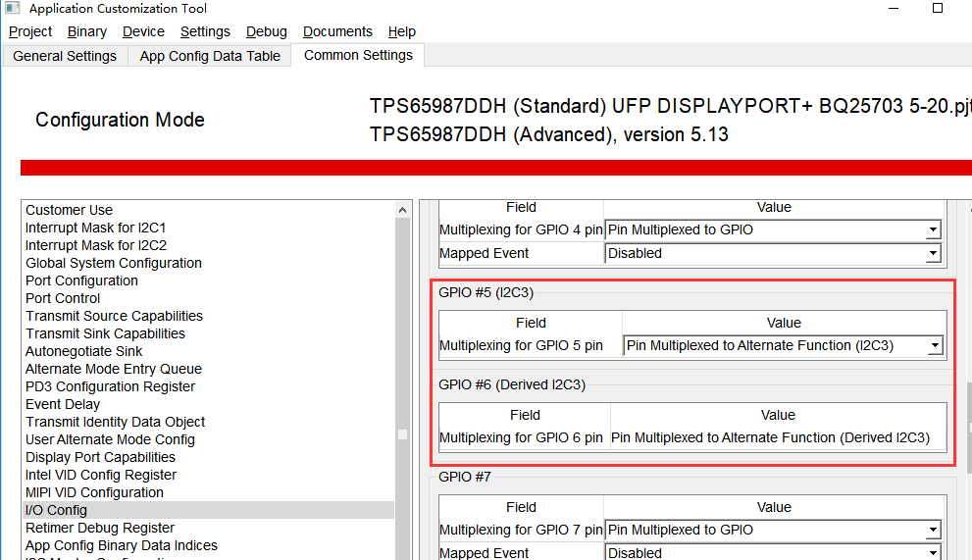Switch to the General Settings tab
Image resolution: width=972 pixels, height=560 pixels.
(65, 56)
